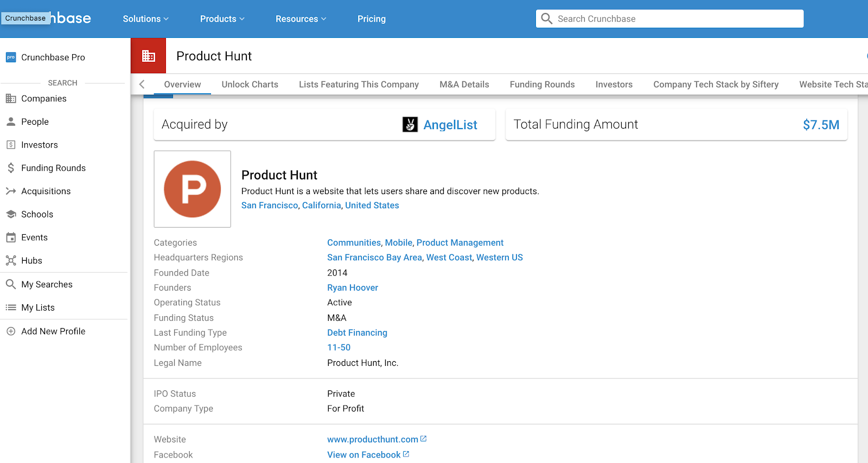This screenshot has height=463, width=868.
Task: Open the Communities category link
Action: 354,243
